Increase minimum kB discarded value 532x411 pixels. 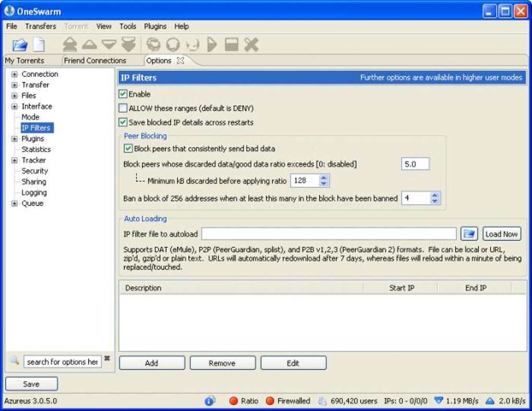(324, 177)
